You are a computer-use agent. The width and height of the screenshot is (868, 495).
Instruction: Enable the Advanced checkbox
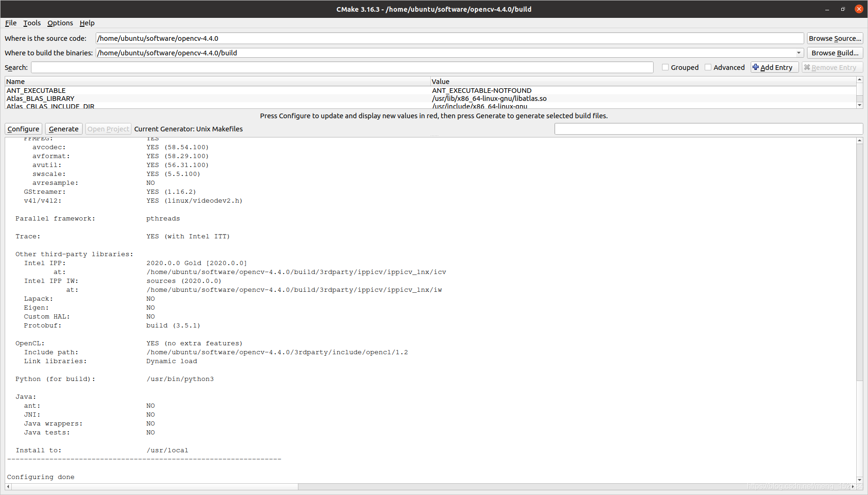(708, 68)
